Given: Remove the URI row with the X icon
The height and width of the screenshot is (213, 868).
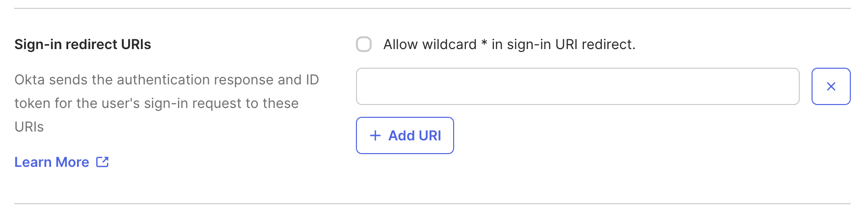Looking at the screenshot, I should pyautogui.click(x=831, y=86).
